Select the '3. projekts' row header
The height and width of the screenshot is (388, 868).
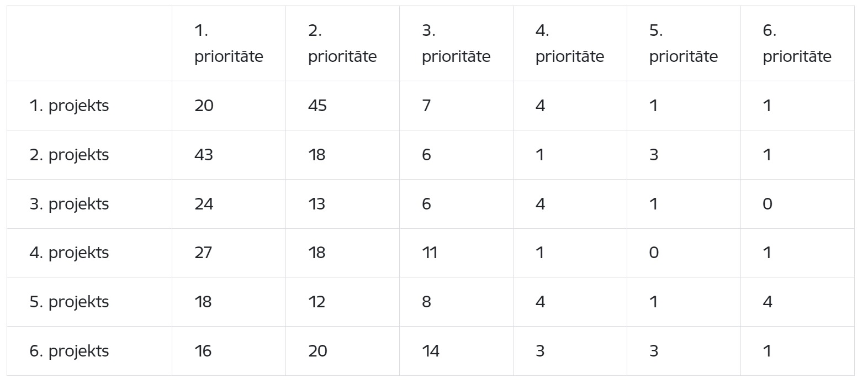tap(89, 204)
